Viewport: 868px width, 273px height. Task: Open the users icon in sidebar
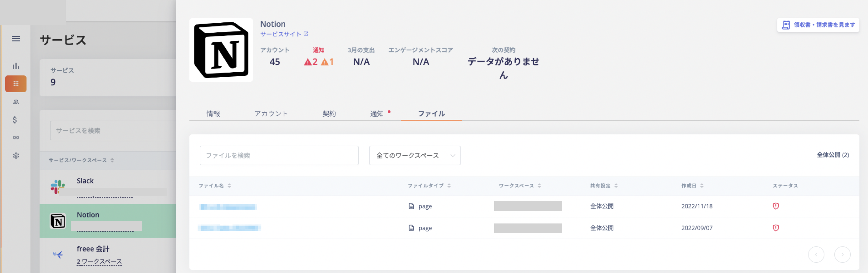tap(16, 102)
